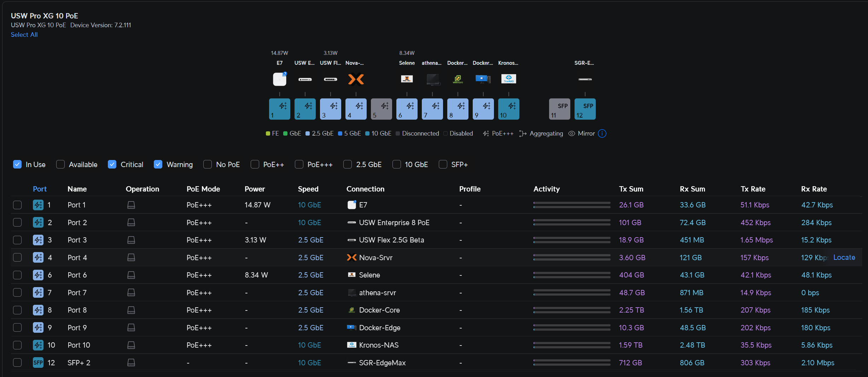Screen dimensions: 868x377
Task: Open the port legend info icon
Action: [602, 133]
